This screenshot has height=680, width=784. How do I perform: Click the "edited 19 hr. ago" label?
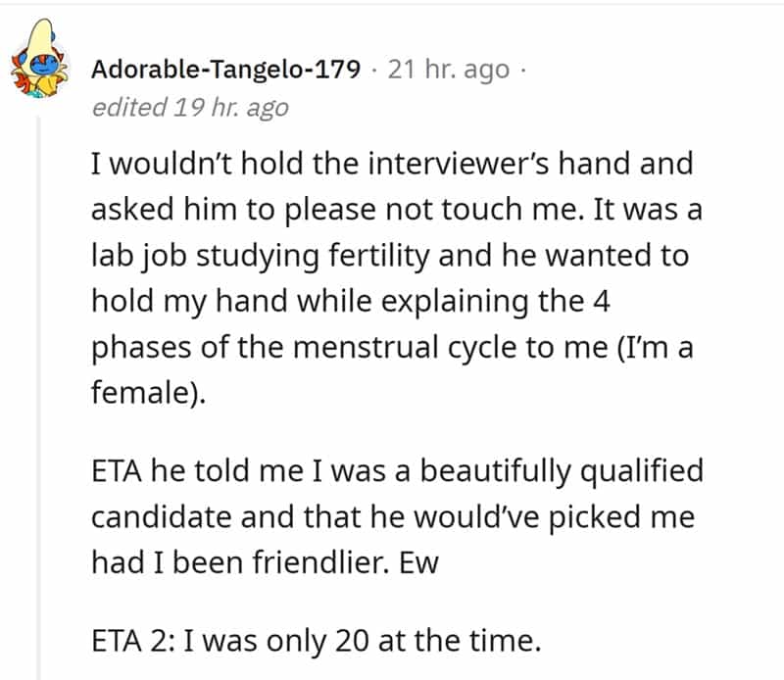point(190,107)
